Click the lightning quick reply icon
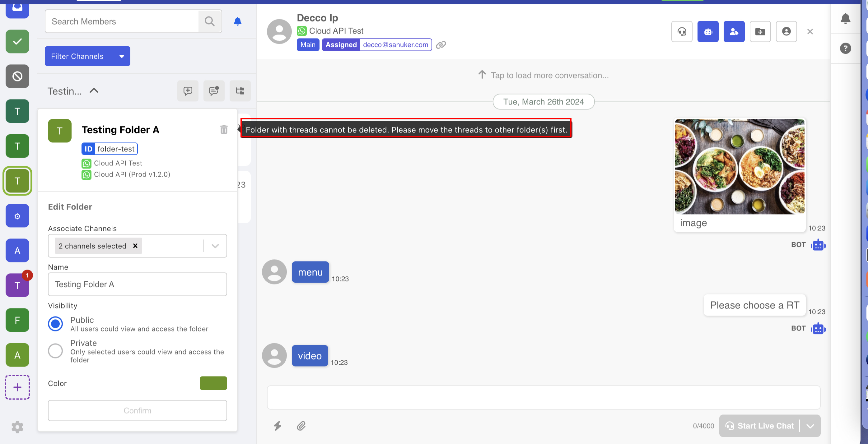This screenshot has height=444, width=868. click(277, 426)
